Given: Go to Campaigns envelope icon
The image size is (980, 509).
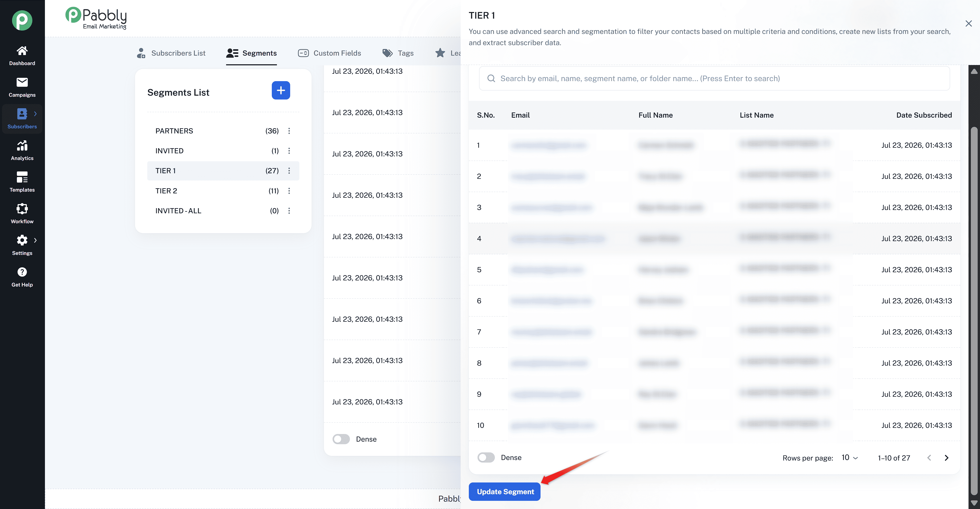Looking at the screenshot, I should coord(22,82).
